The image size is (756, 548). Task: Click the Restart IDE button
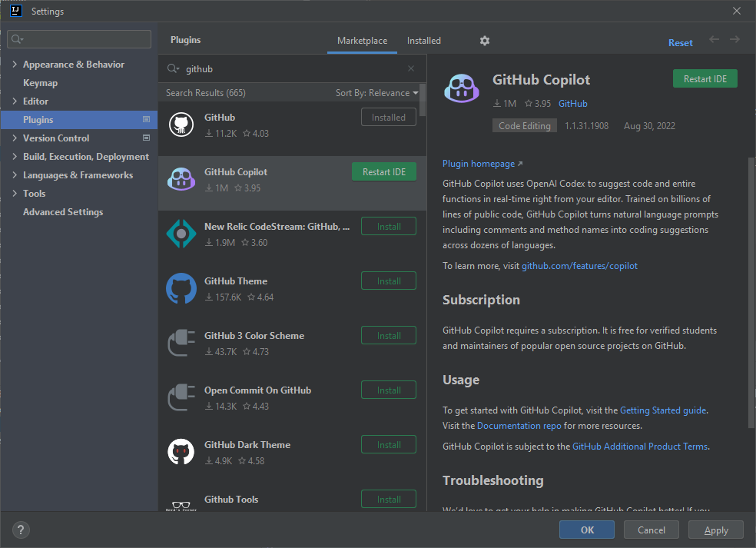tap(705, 78)
